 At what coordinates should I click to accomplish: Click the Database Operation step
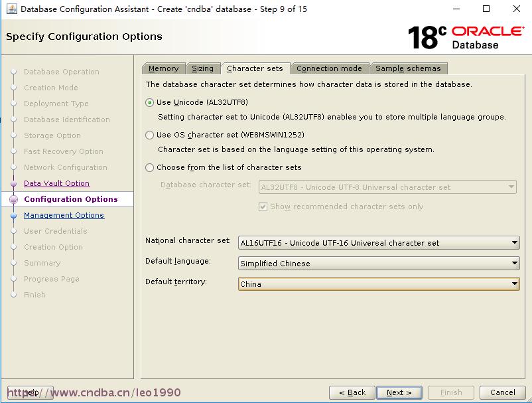[x=62, y=72]
